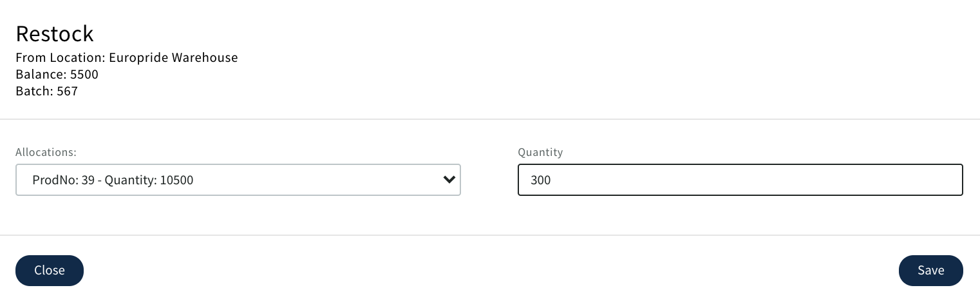Click the 5500 balance value
The image size is (980, 299).
[x=84, y=74]
